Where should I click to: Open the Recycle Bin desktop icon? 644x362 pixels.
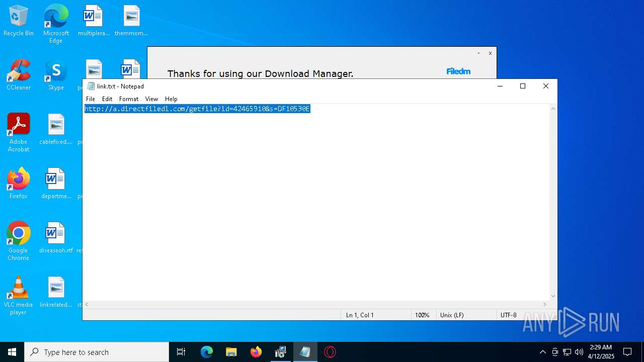click(x=19, y=21)
